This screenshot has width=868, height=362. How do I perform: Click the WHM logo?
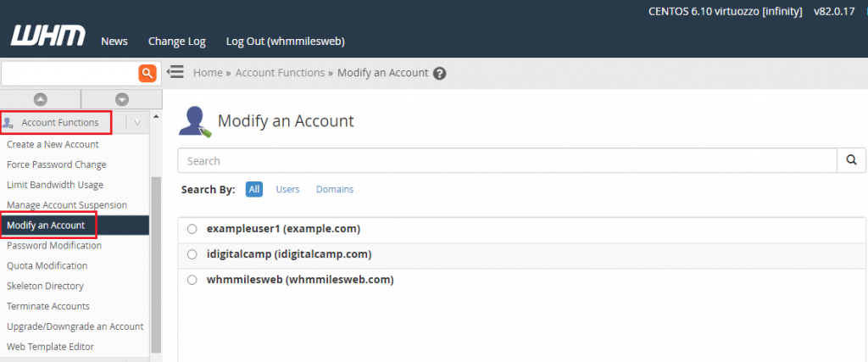tap(48, 36)
